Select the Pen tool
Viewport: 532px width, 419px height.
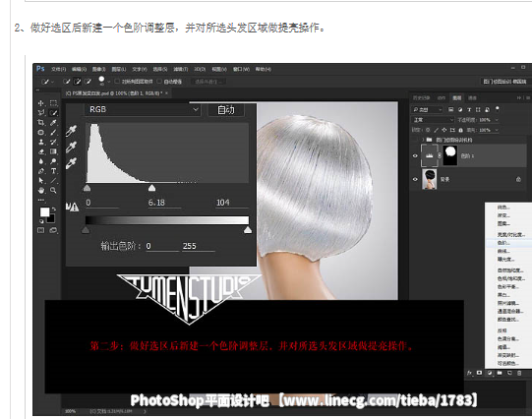[x=41, y=171]
